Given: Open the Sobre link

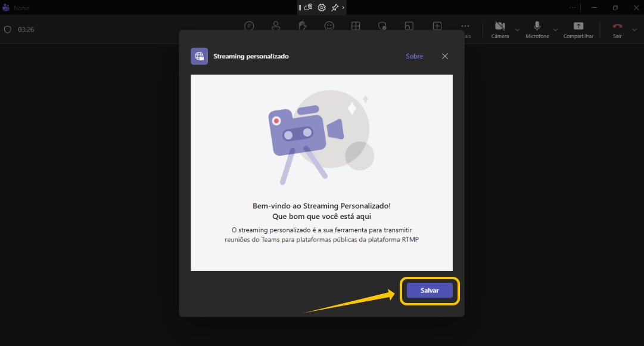Looking at the screenshot, I should (x=415, y=56).
